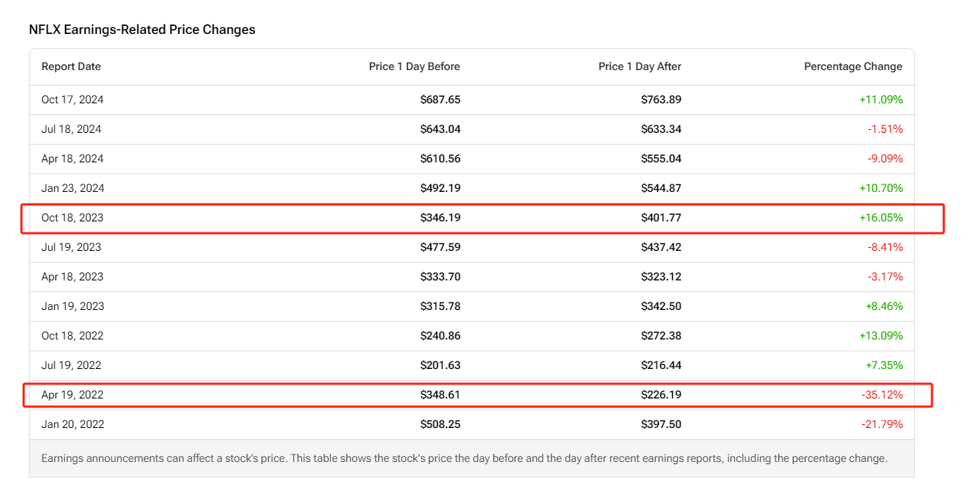Click the Price 1 Day After header
The height and width of the screenshot is (490, 980).
pyautogui.click(x=640, y=66)
